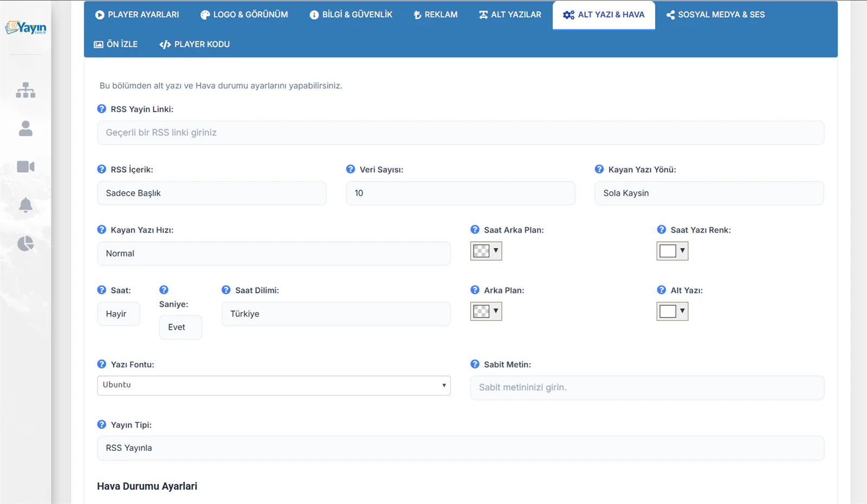Open the sitemap icon in sidebar
Image resolution: width=867 pixels, height=504 pixels.
point(25,90)
